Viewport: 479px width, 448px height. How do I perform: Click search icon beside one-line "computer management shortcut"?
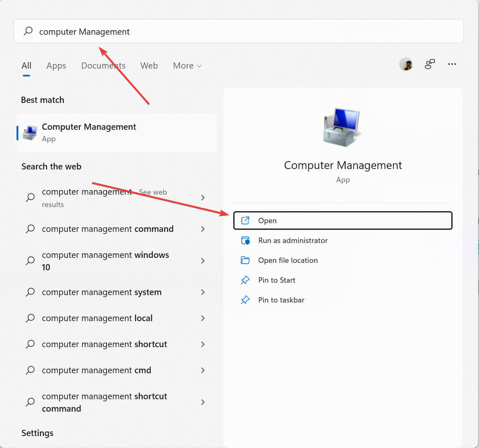[30, 344]
